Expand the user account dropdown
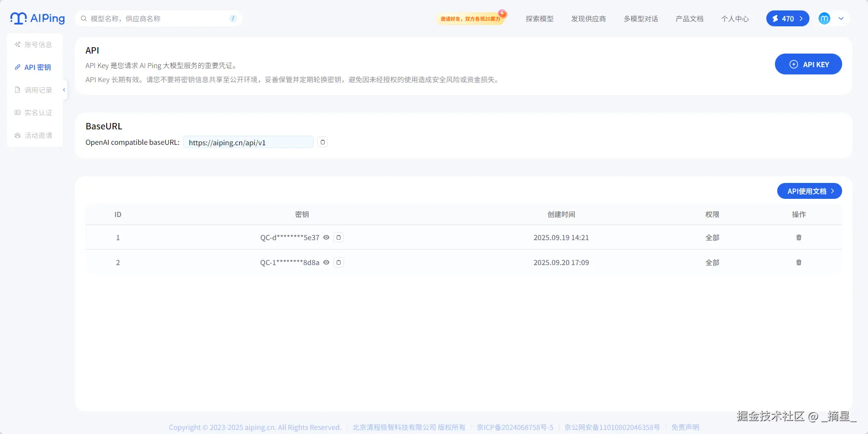Viewport: 868px width, 434px height. coord(841,19)
